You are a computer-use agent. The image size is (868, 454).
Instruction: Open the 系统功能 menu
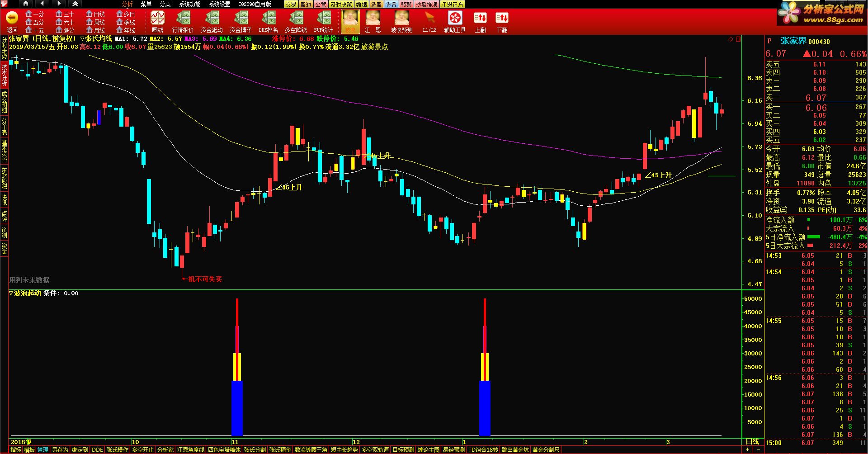[189, 4]
